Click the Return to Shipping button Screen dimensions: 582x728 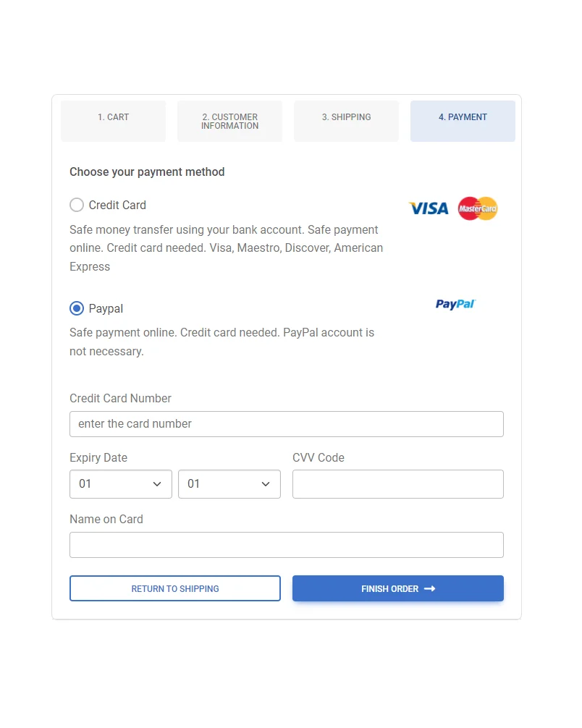click(x=175, y=589)
